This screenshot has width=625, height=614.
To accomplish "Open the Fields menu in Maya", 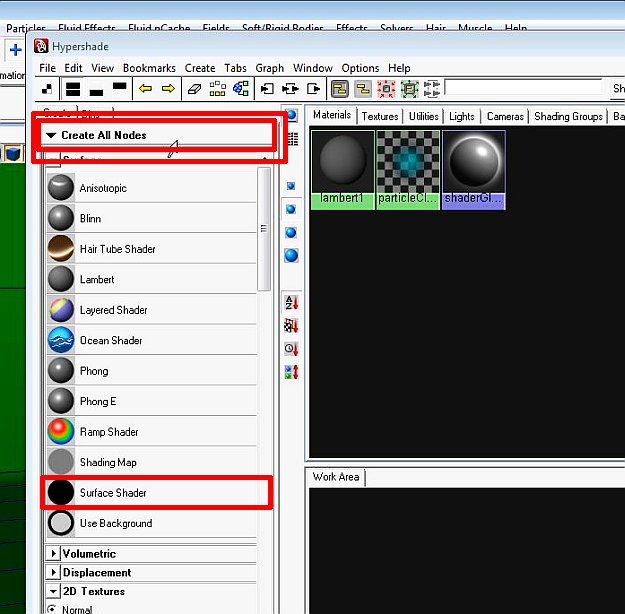I will tap(216, 28).
